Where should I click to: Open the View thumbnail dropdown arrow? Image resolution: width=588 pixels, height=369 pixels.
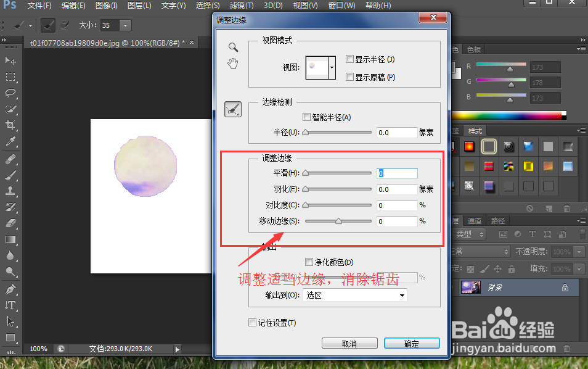(332, 67)
